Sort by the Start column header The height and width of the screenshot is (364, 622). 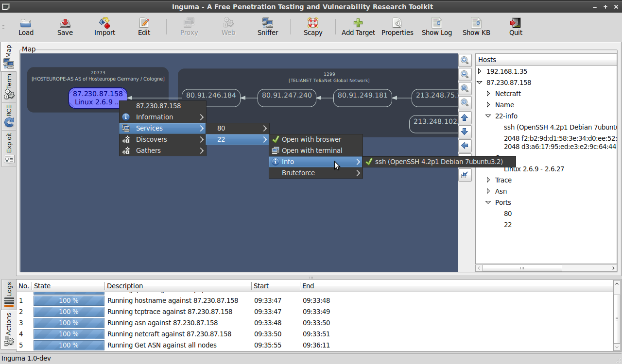[x=276, y=286]
